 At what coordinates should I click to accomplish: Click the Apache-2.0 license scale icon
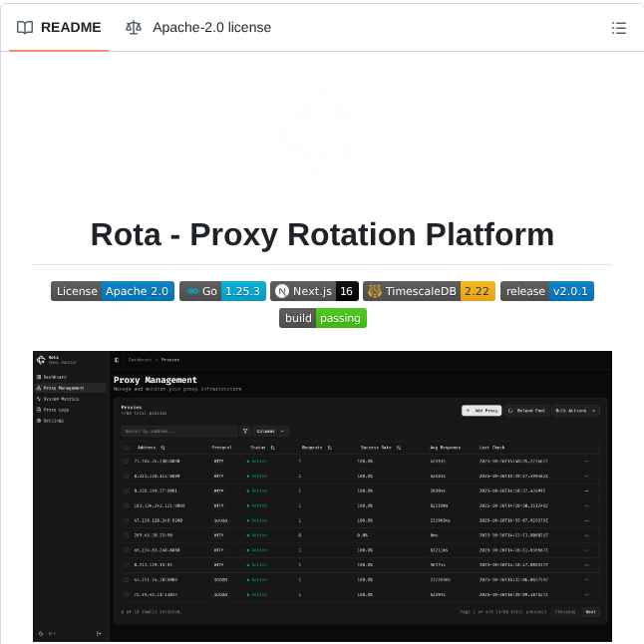[134, 28]
